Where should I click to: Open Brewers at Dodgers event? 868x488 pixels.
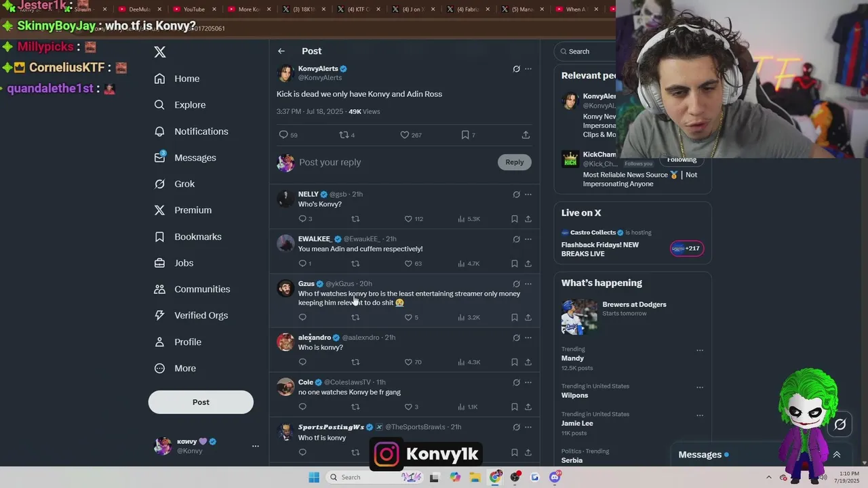(632, 317)
